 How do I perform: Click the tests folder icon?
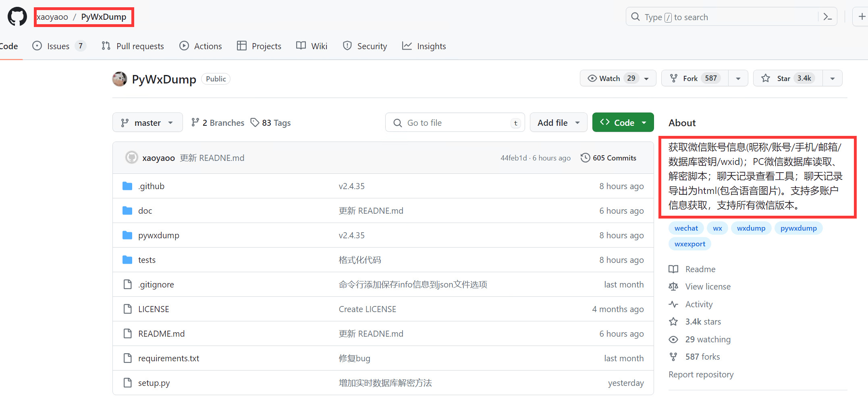(x=127, y=260)
